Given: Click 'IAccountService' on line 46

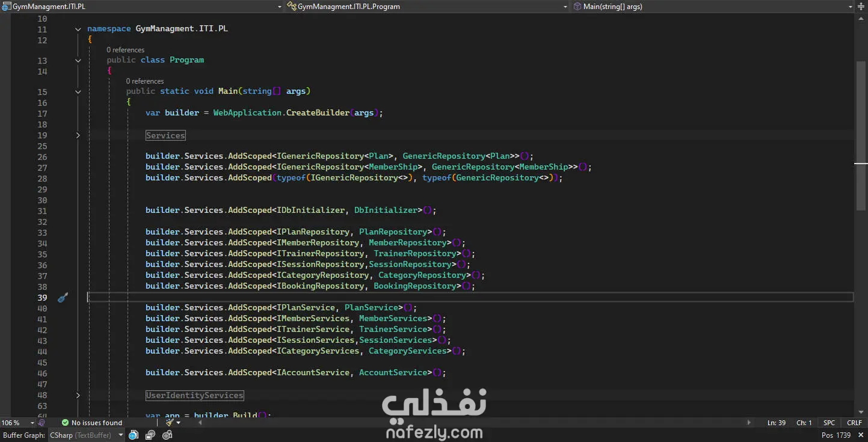Looking at the screenshot, I should click(x=313, y=373).
